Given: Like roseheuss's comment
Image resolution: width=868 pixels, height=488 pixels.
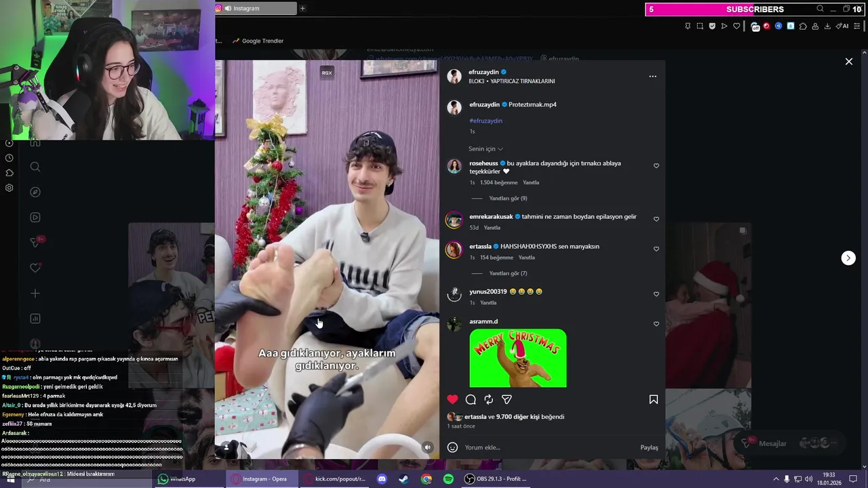Looking at the screenshot, I should point(656,165).
